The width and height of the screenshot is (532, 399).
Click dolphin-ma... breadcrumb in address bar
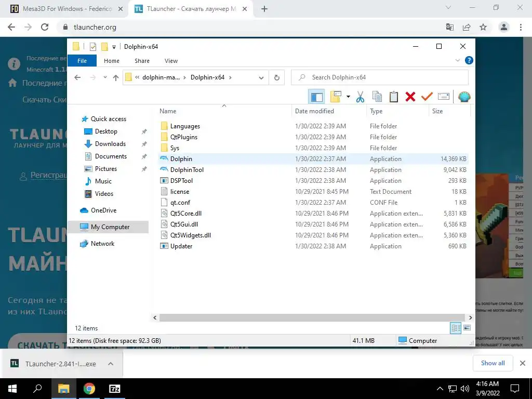[x=161, y=77]
